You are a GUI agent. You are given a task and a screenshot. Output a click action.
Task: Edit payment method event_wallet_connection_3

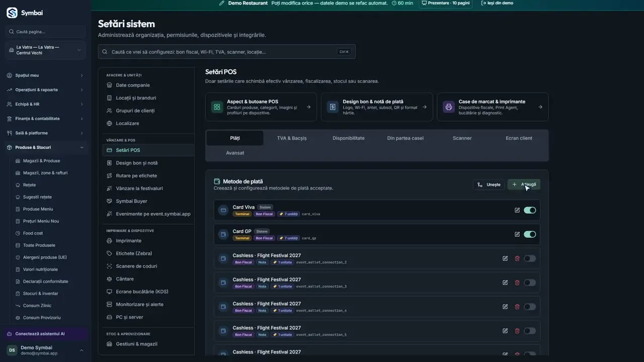[505, 283]
